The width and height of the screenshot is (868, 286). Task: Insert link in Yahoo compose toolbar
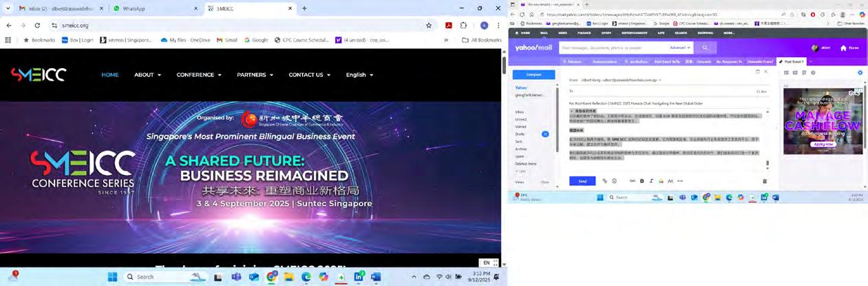pos(633,181)
